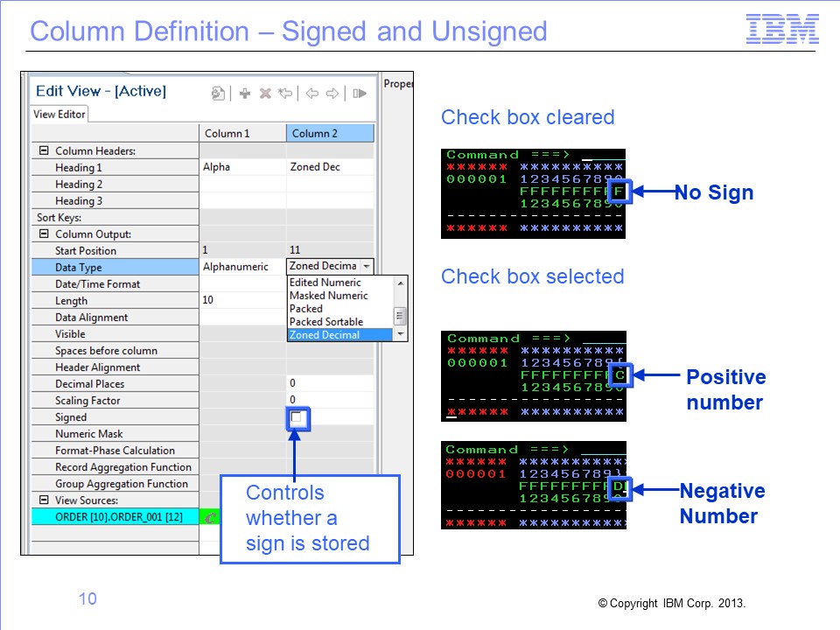The width and height of the screenshot is (840, 630).
Task: Collapse the Column Headers section
Action: (x=44, y=150)
